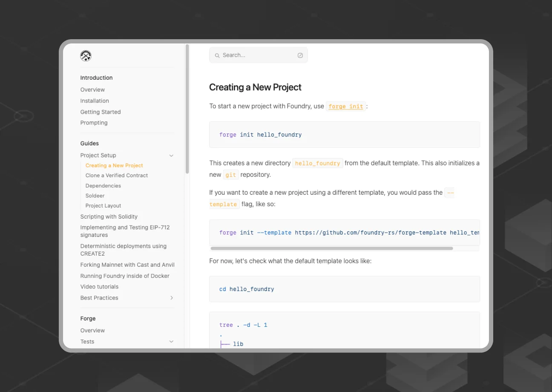Screen dimensions: 552x392
Task: Click the 'cd hello_foundry' code line
Action: pos(247,289)
